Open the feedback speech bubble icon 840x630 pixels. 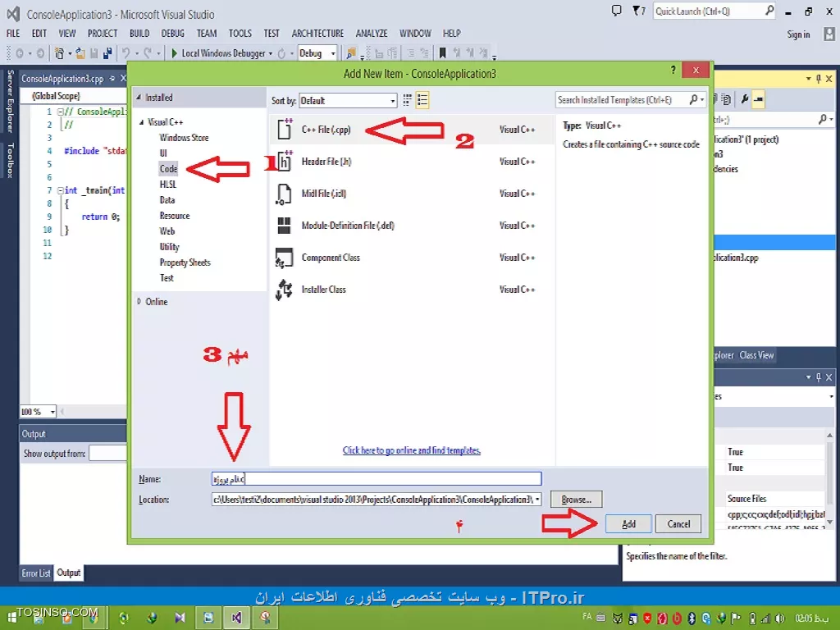coord(617,11)
